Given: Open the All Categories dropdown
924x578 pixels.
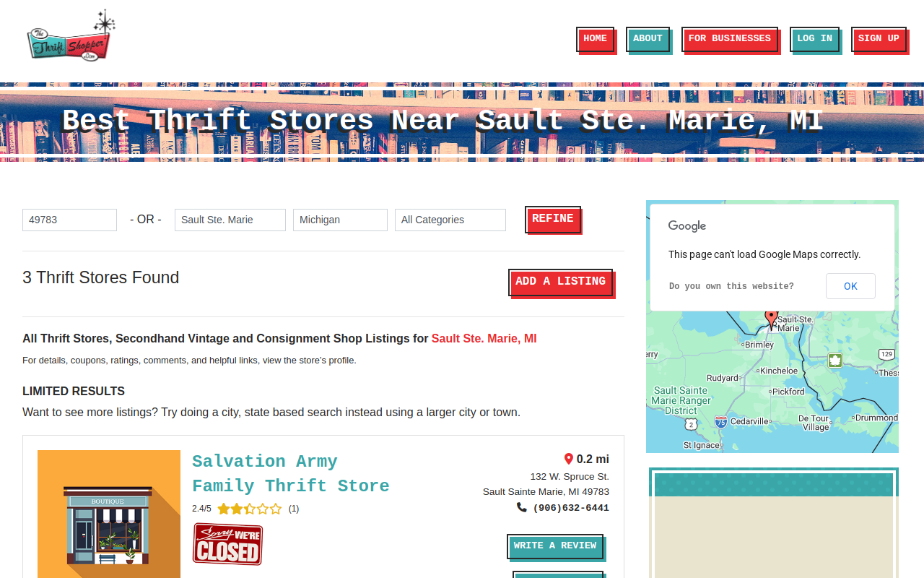Looking at the screenshot, I should click(450, 220).
